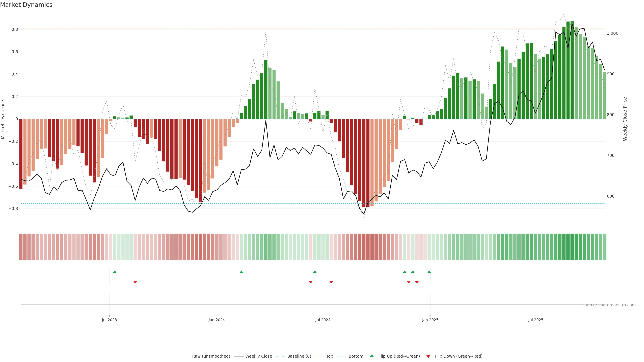Click red flip-down triangle just after Jul 2024
Viewport: 644px width, 362px height.
331,282
